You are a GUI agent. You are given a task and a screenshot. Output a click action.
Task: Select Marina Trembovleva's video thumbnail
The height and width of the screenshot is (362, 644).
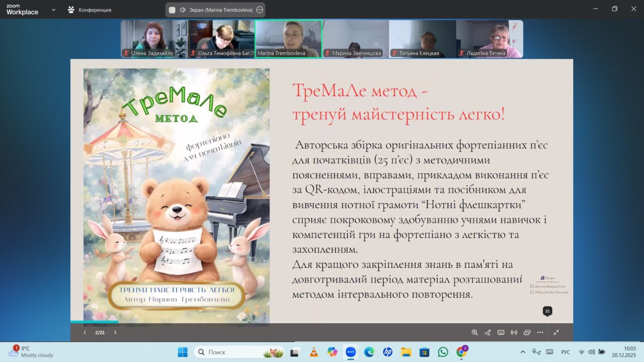[x=288, y=39]
